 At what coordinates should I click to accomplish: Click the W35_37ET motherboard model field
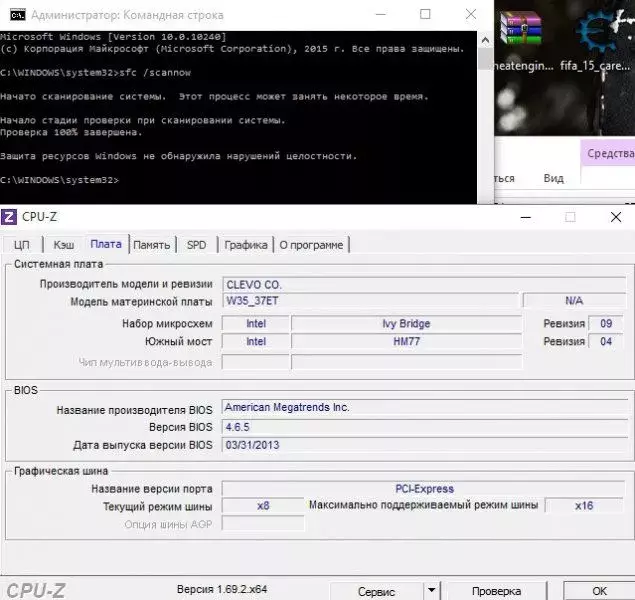(x=370, y=301)
